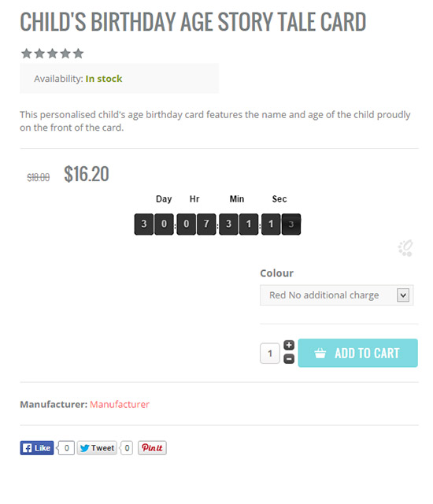Select the Red No additional charge option box

336,295
